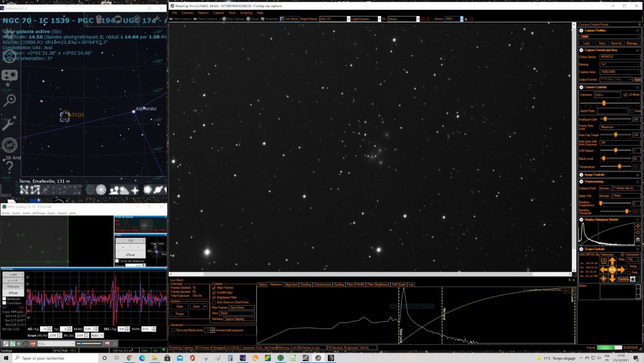
Task: Click Windows taskbar search box
Action: [x=55, y=358]
